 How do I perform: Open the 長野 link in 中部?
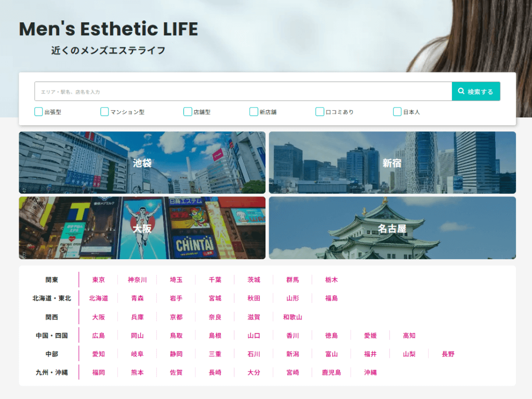(448, 354)
